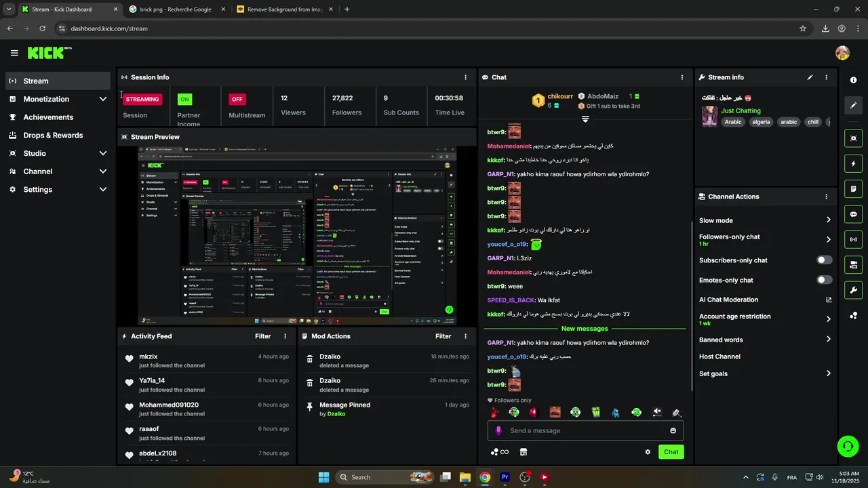Click the camera icon in the right sidebar
Image resolution: width=868 pixels, height=488 pixels.
853,264
